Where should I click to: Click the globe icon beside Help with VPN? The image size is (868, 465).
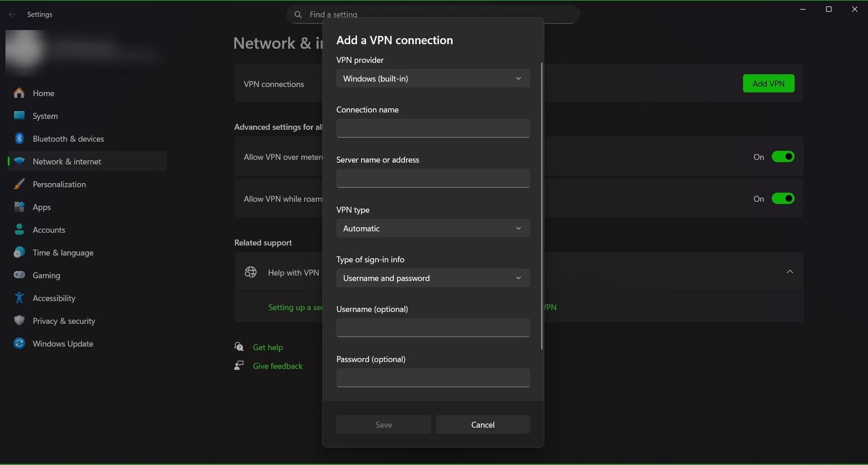coord(250,272)
